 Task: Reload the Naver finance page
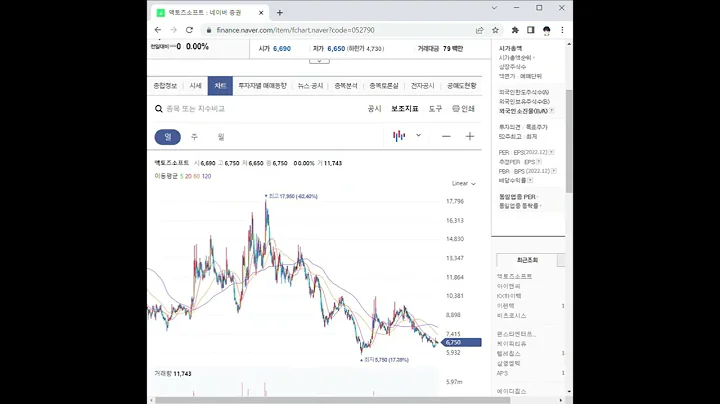click(x=189, y=30)
